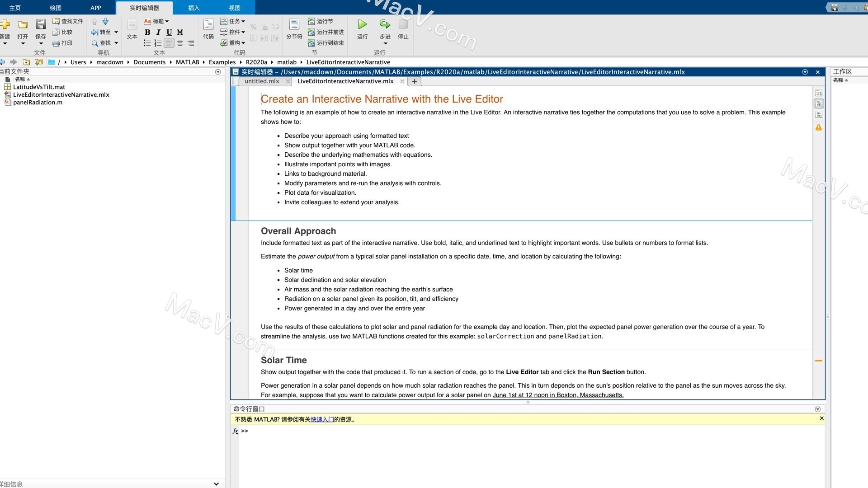Viewport: 868px width, 488px height.
Task: Switch to the 主页 (Home) tab
Action: click(x=15, y=8)
